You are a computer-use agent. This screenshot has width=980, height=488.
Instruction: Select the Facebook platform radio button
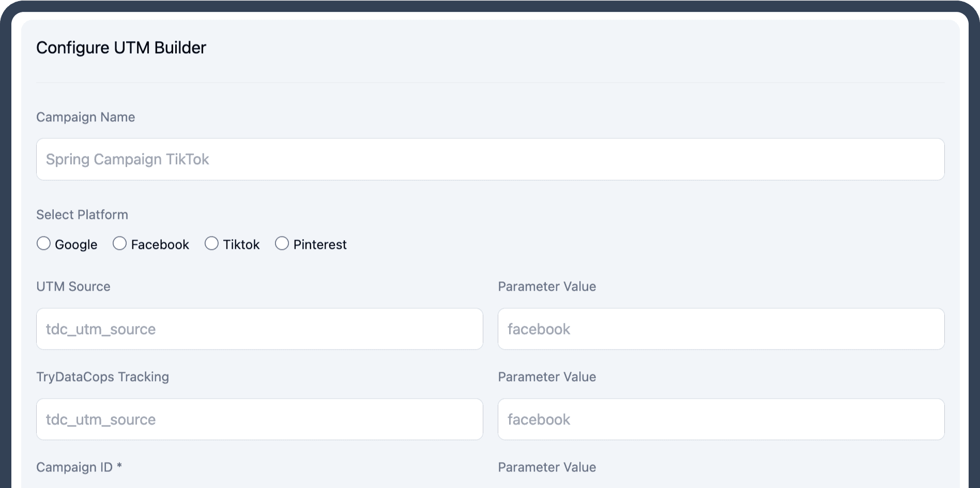point(119,243)
